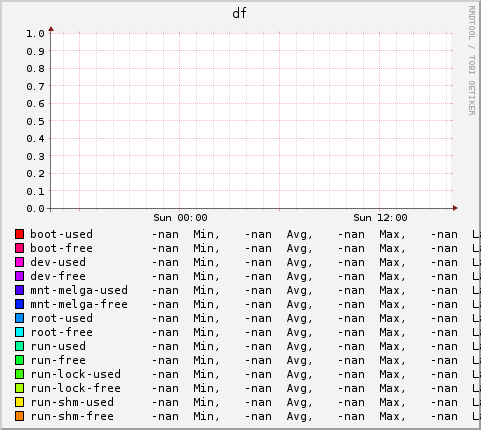Click the 1.0 y-axis label

click(35, 34)
